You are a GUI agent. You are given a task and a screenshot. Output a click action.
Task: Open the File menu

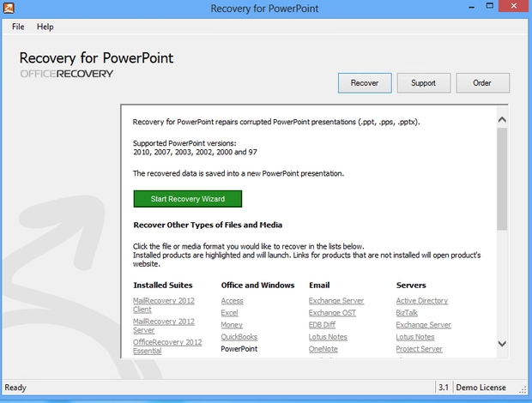[x=18, y=27]
